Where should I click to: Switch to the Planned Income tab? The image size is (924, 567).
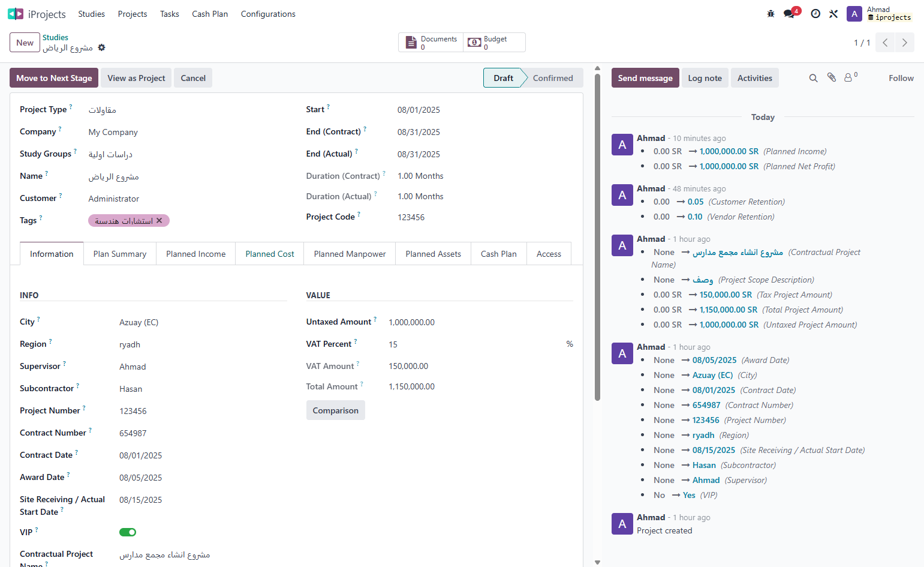tap(196, 254)
